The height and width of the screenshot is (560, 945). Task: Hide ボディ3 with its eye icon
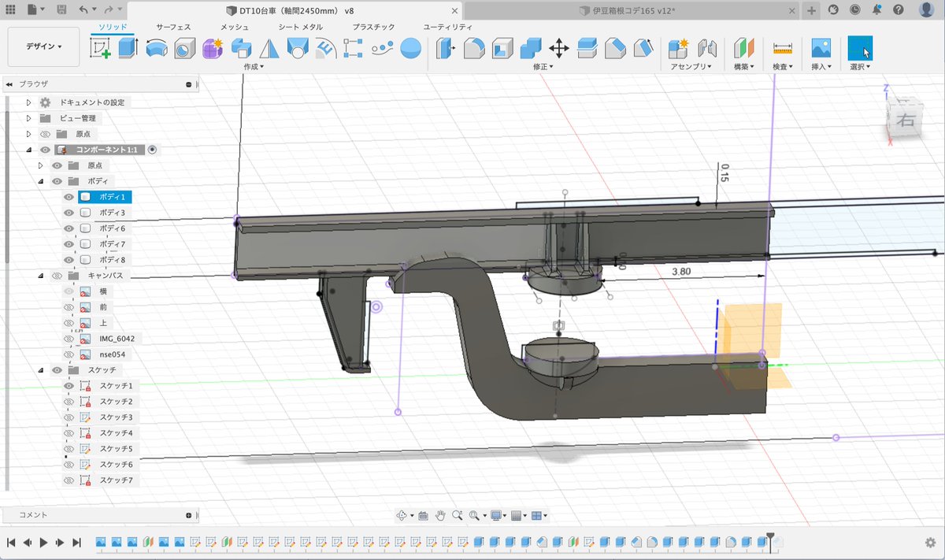pos(69,213)
